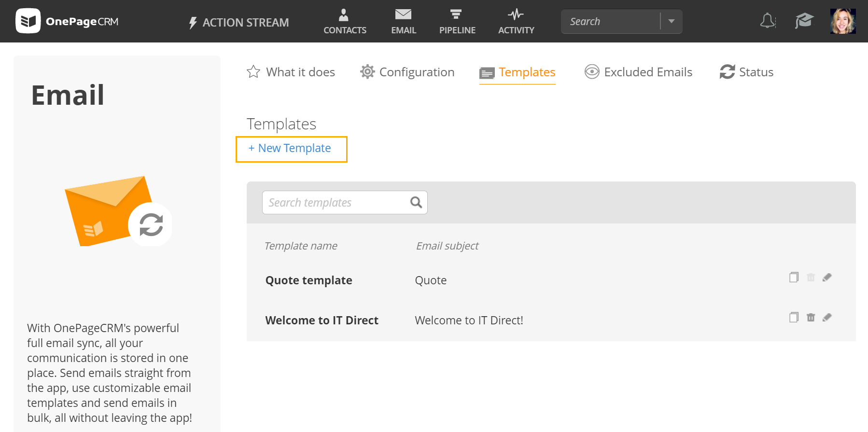This screenshot has height=432, width=868.
Task: Switch to the Configuration tab
Action: 407,72
